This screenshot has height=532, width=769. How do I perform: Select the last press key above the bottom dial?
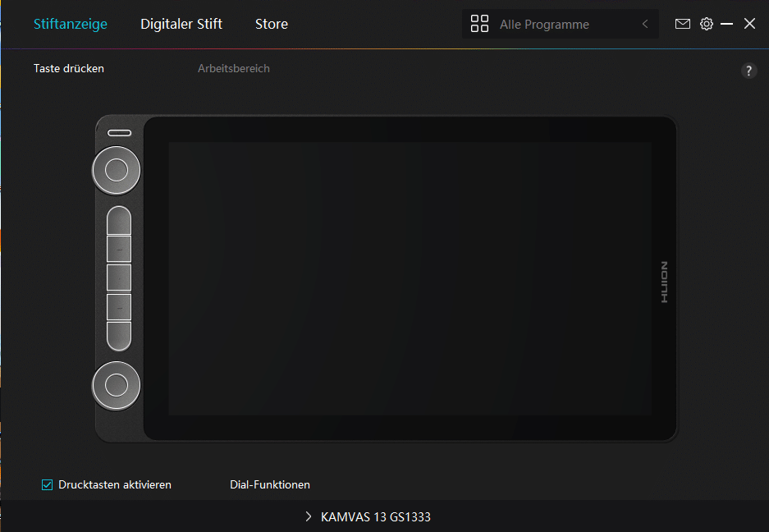pyautogui.click(x=119, y=335)
